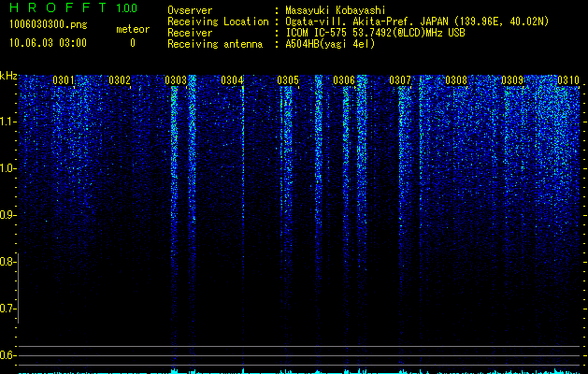Viewport: 588px width, 374px height.
Task: Select the Ogata-vill. Akita-Pref. JAPAN location text
Action: coord(417,22)
